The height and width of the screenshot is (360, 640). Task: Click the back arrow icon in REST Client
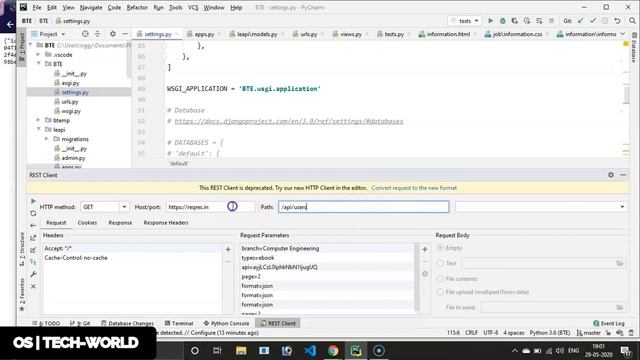(x=33, y=225)
